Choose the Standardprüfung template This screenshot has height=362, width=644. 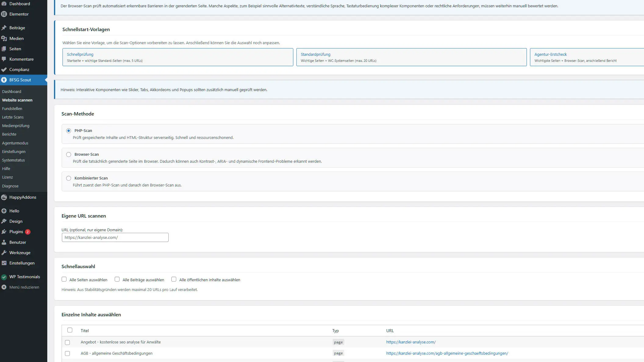point(411,57)
